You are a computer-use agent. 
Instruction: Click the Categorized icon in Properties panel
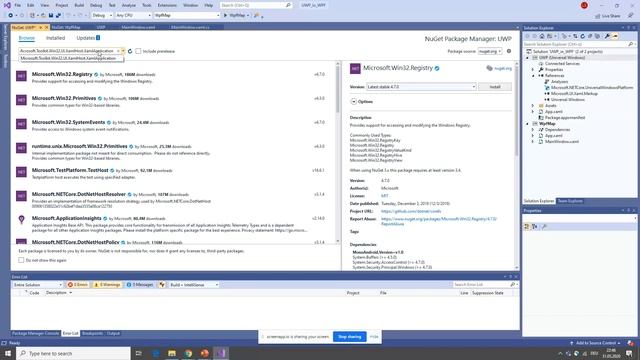pos(527,227)
